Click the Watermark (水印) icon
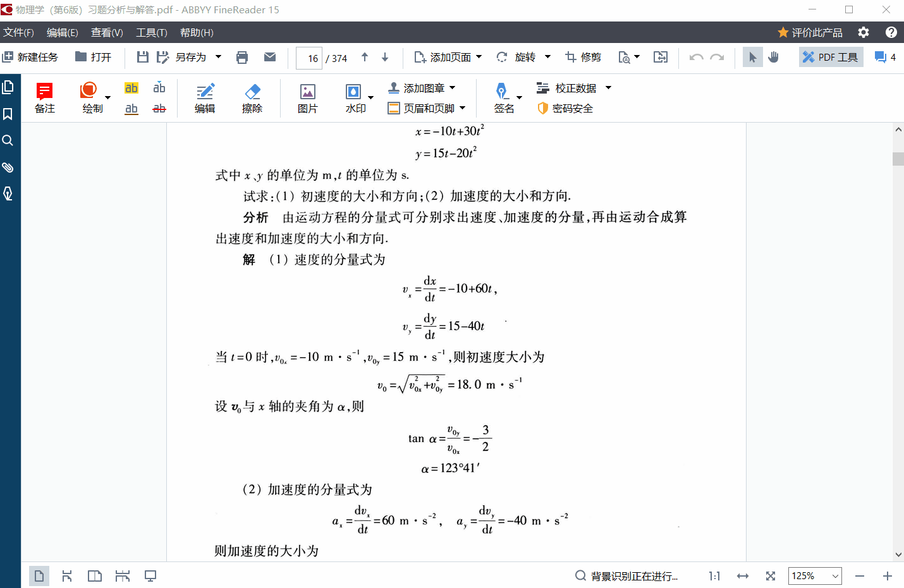The width and height of the screenshot is (904, 588). click(354, 92)
